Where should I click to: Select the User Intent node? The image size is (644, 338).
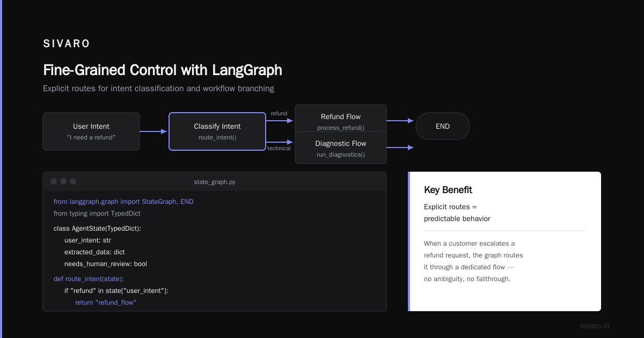coord(91,131)
